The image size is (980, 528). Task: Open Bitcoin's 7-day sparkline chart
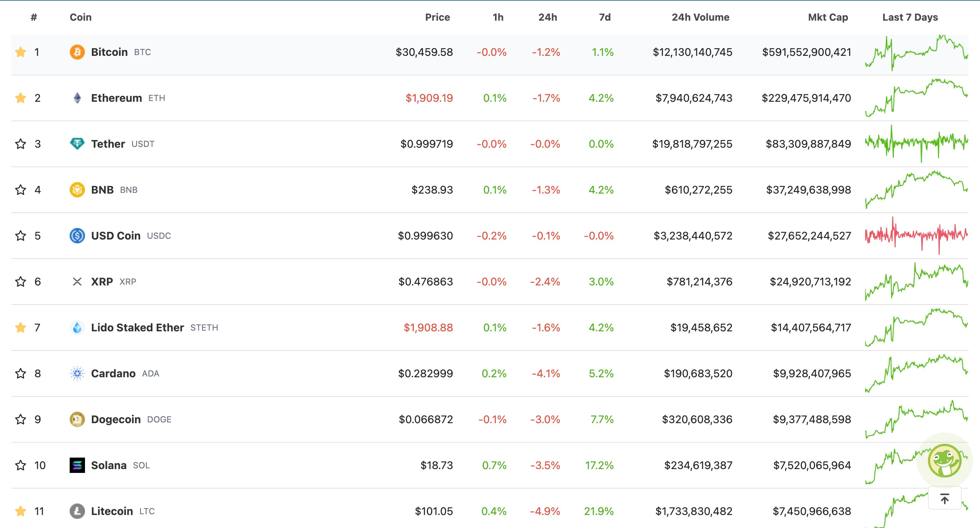click(916, 52)
